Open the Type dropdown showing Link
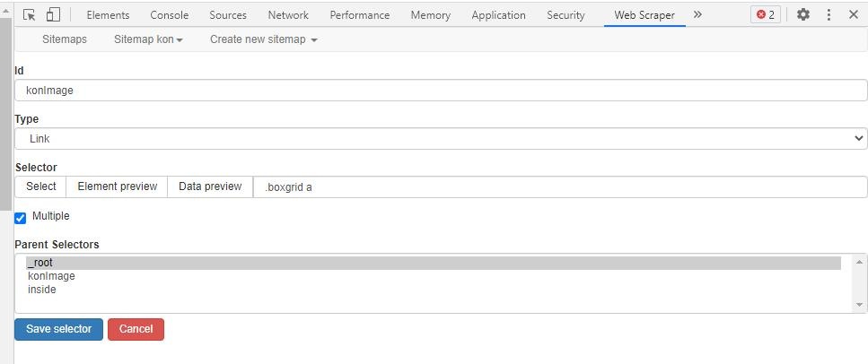Screen dimensions: 868x364 [x=441, y=139]
